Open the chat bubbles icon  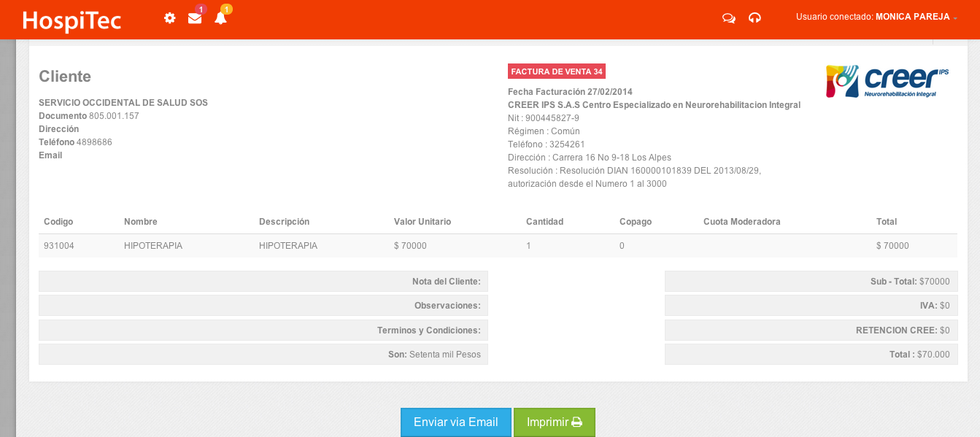click(728, 18)
